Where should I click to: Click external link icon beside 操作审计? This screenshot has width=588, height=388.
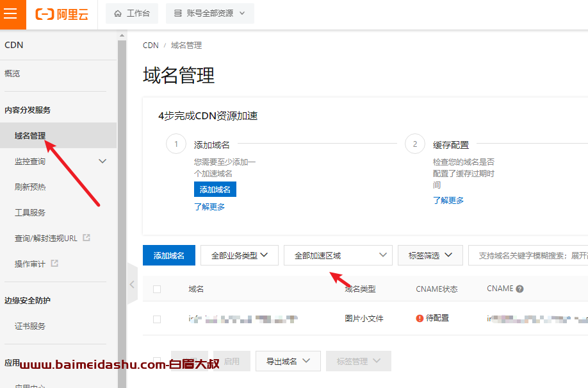[x=54, y=263]
